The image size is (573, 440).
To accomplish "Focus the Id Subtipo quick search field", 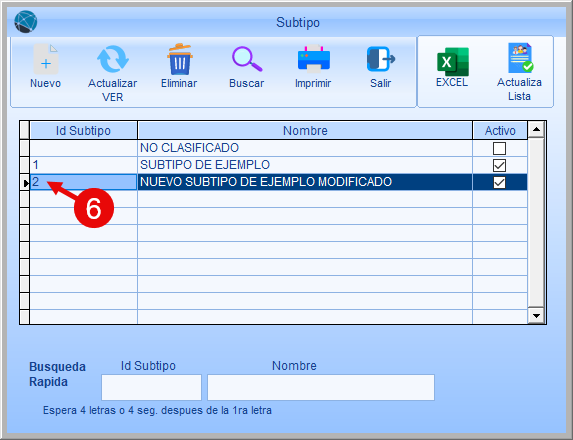I will [151, 387].
